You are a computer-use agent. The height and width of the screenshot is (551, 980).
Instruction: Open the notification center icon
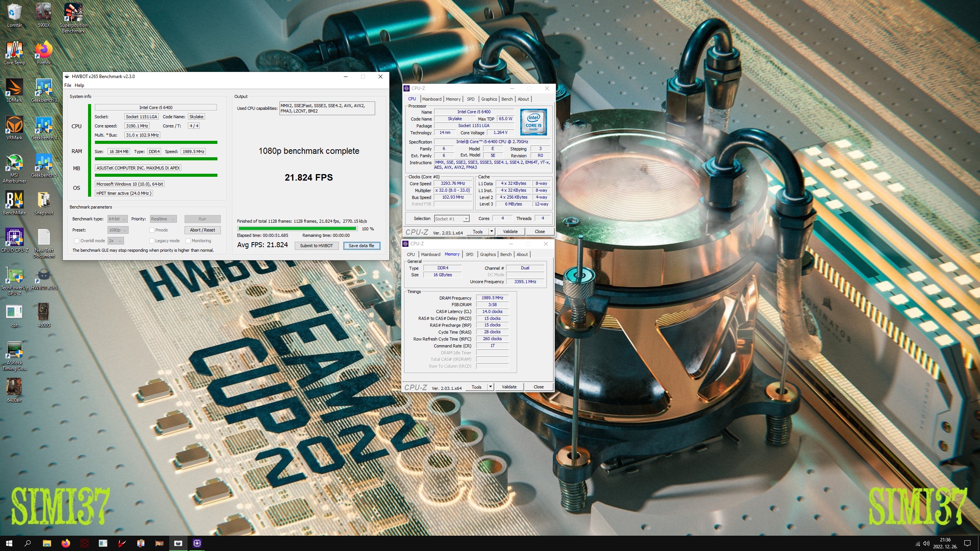967,543
